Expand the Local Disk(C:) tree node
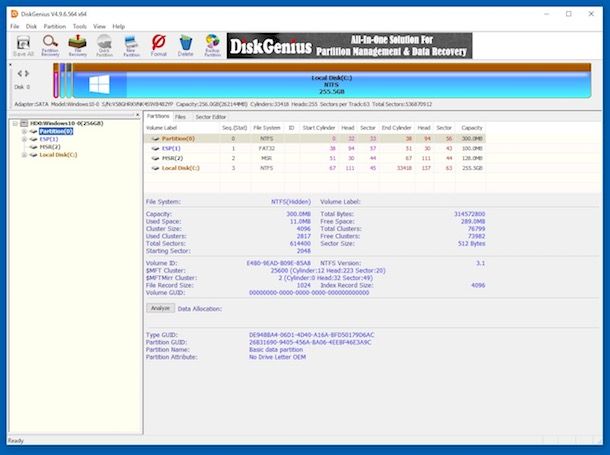610x455 pixels. click(x=23, y=155)
